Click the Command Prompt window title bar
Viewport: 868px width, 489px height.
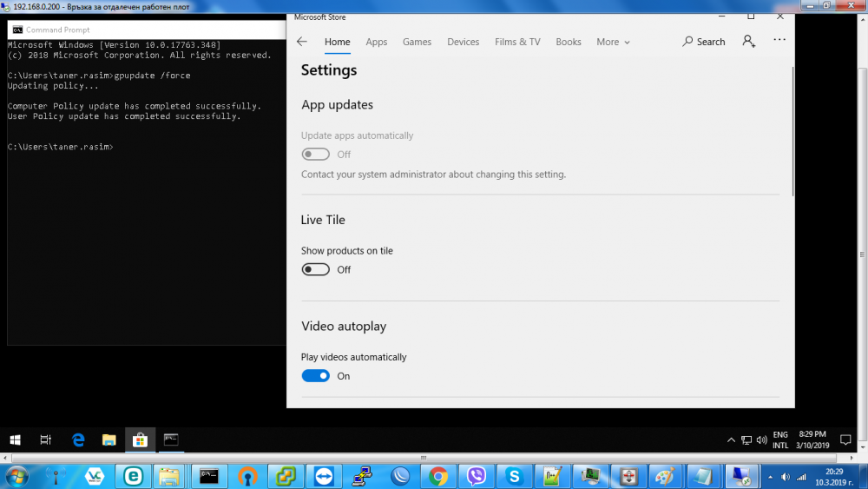pos(147,30)
